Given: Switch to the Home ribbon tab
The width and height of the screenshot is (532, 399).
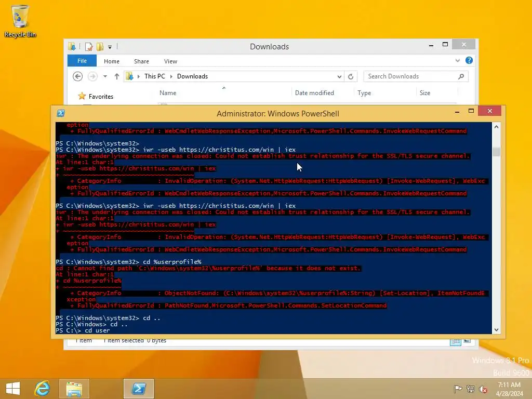Looking at the screenshot, I should [112, 61].
